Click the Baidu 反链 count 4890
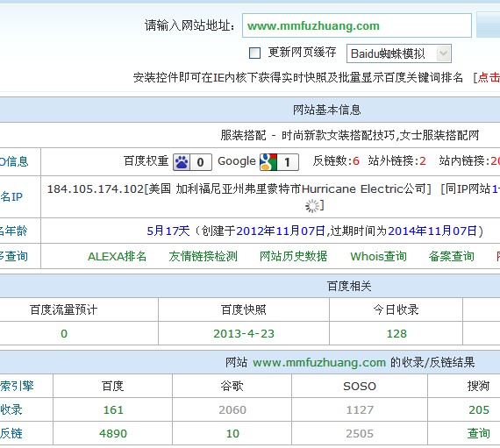Viewport: 500px width, 448px height. pos(113,433)
